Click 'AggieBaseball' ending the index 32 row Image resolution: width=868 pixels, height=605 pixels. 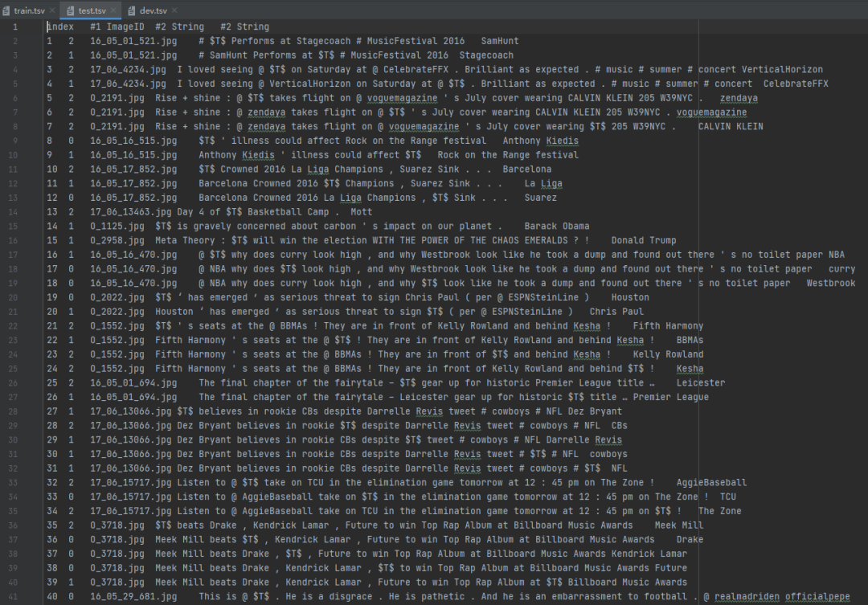(x=711, y=483)
